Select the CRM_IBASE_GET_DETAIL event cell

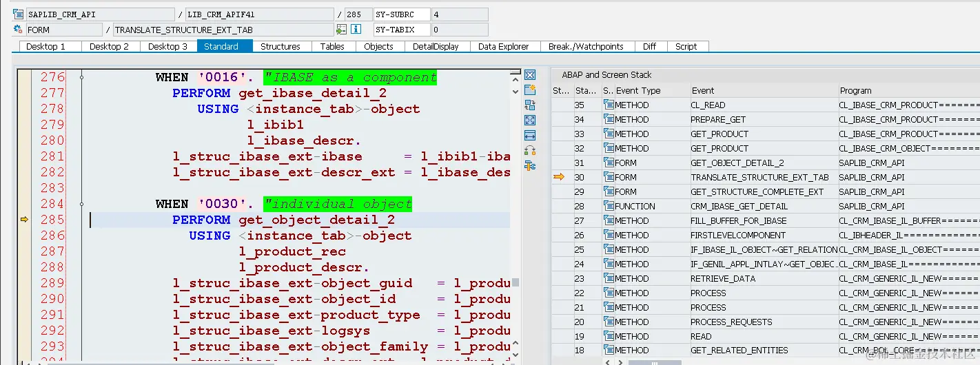point(764,207)
